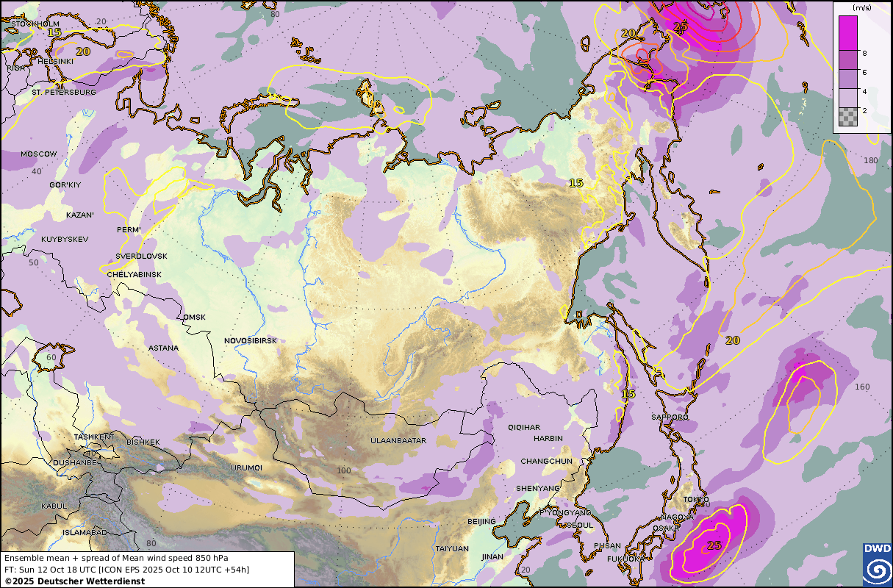The height and width of the screenshot is (588, 893).
Task: Select the NOVOSIBIRSK city label
Action: 250,341
